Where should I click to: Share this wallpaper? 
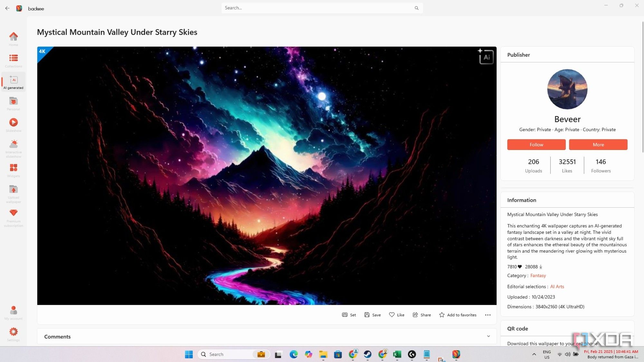[422, 315]
